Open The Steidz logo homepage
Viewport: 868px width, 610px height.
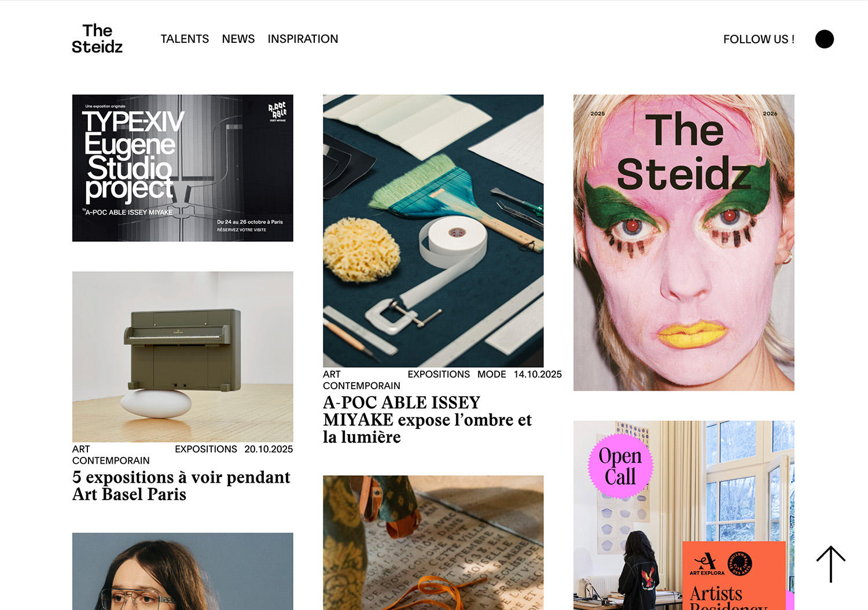97,39
